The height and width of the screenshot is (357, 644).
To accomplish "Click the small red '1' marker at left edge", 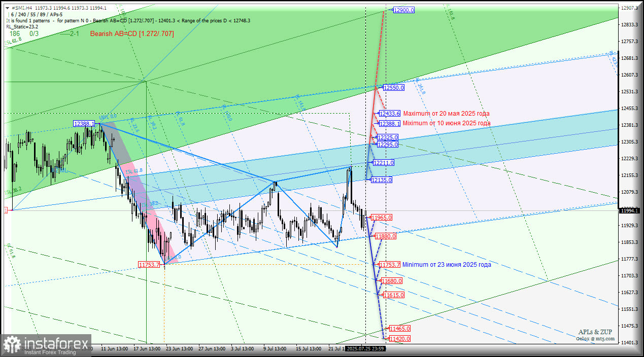I will pos(6,210).
